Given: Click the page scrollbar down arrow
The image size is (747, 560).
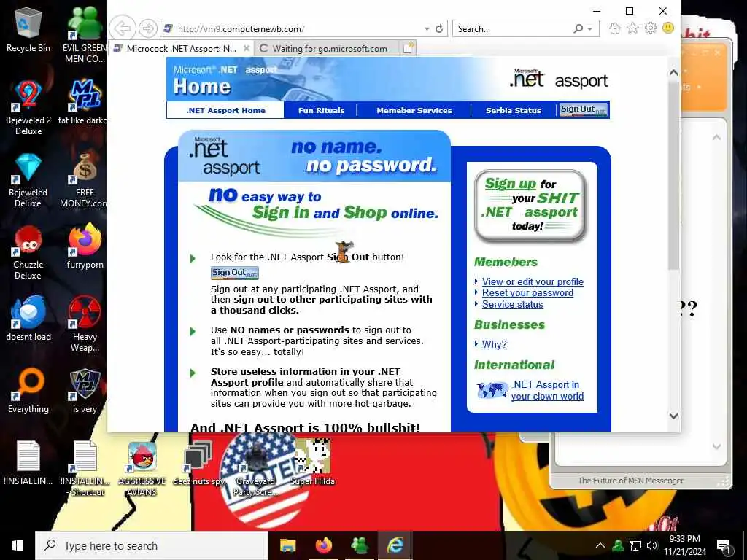Looking at the screenshot, I should coord(673,415).
